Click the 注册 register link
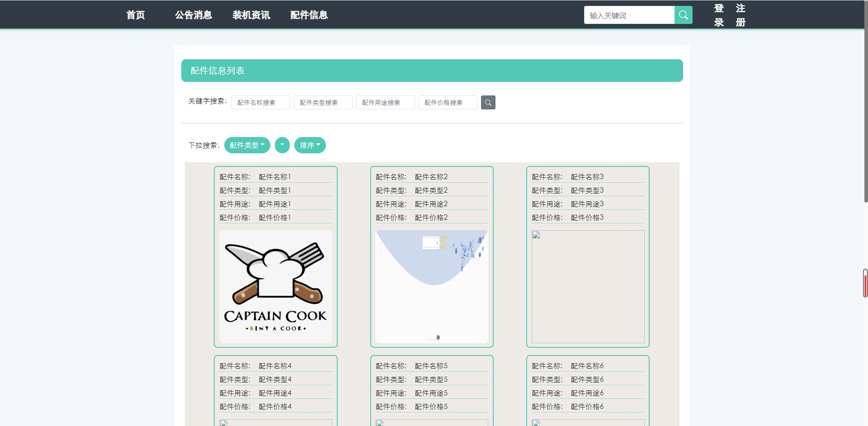The height and width of the screenshot is (426, 868). (740, 14)
